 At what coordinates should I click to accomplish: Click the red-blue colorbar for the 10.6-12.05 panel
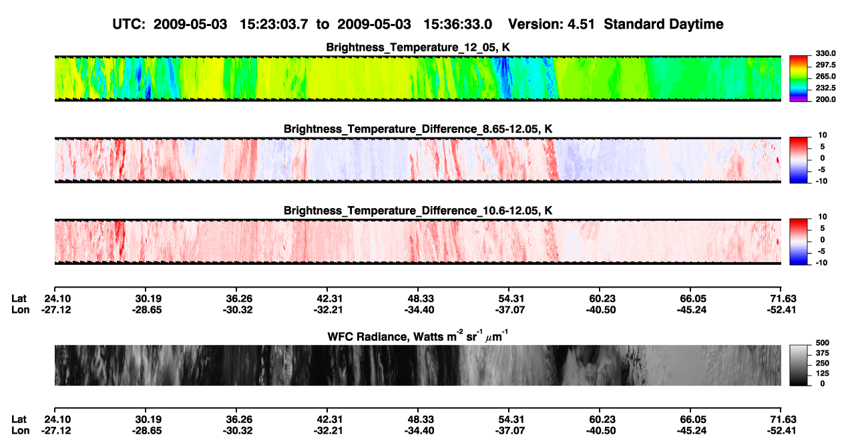(x=799, y=242)
